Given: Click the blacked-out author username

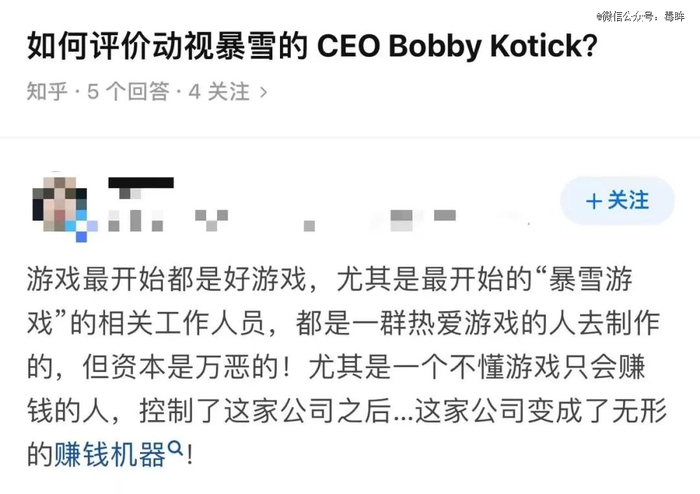Looking at the screenshot, I should click(x=141, y=184).
